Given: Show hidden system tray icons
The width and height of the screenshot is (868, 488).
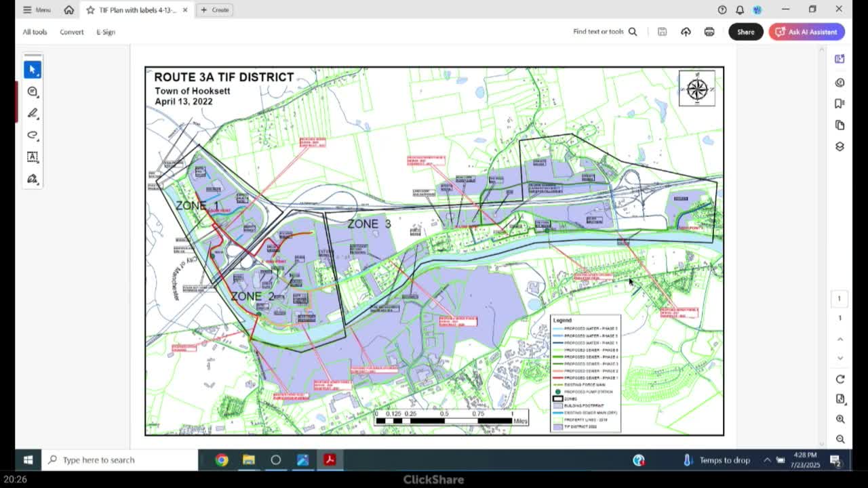Looking at the screenshot, I should click(767, 460).
